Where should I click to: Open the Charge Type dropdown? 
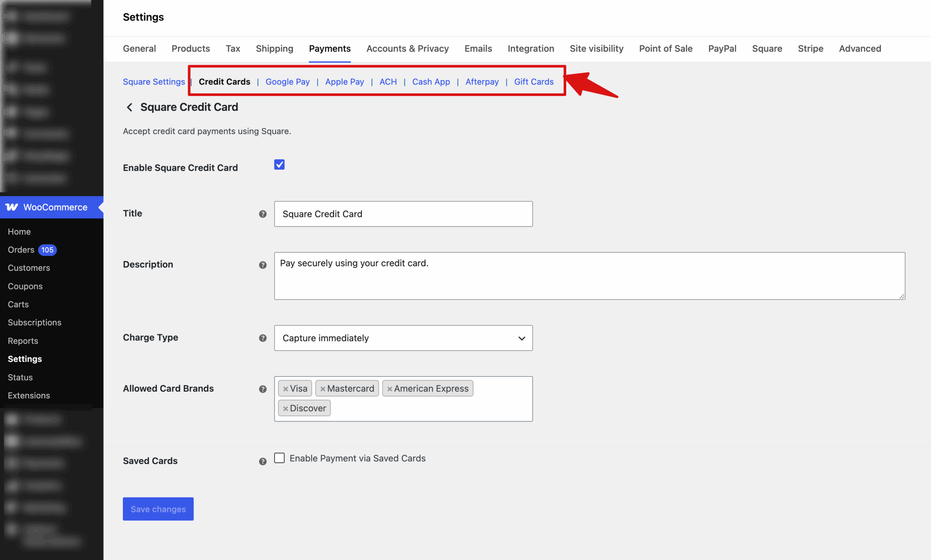pos(403,338)
